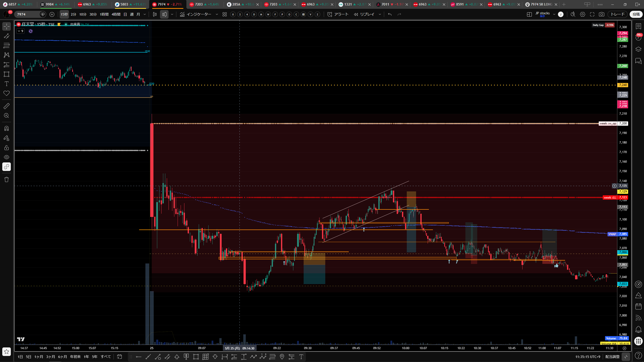Open the calendar panel icon
This screenshot has width=644, height=362.
638,306
